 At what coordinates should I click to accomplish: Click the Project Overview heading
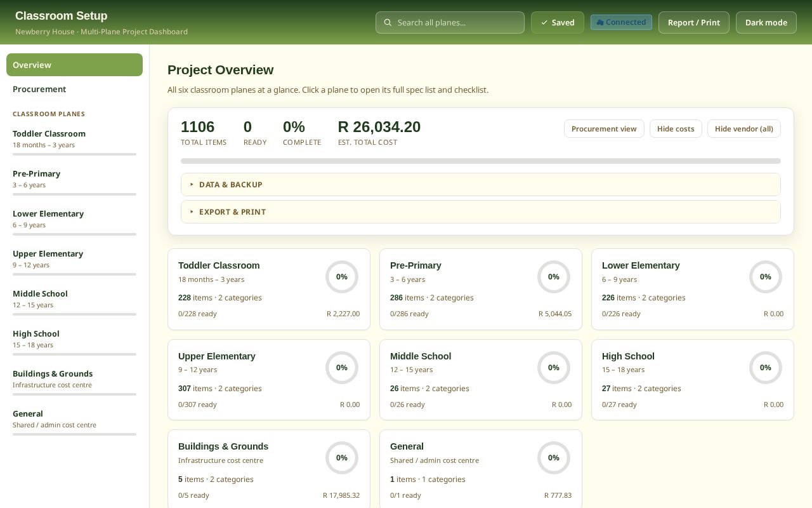[221, 70]
